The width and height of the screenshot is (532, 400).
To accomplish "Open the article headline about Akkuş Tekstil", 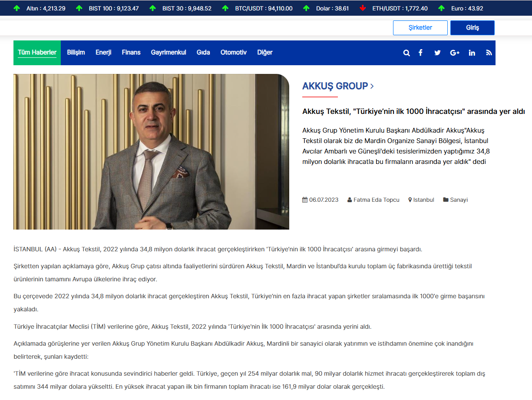I will (x=413, y=111).
